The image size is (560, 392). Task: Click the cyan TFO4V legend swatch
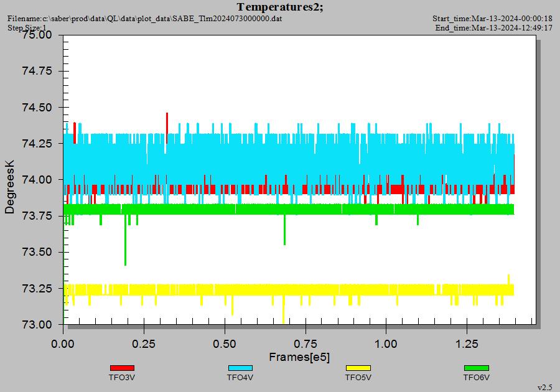(x=240, y=368)
